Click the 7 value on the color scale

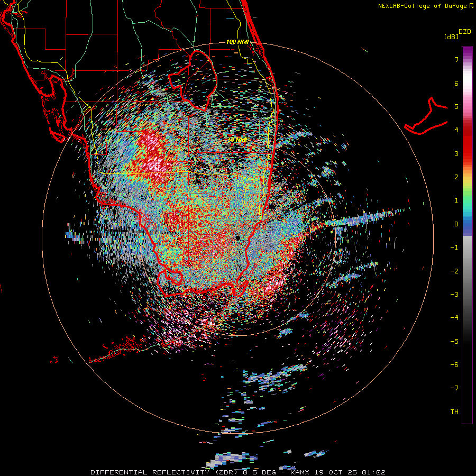(456, 59)
